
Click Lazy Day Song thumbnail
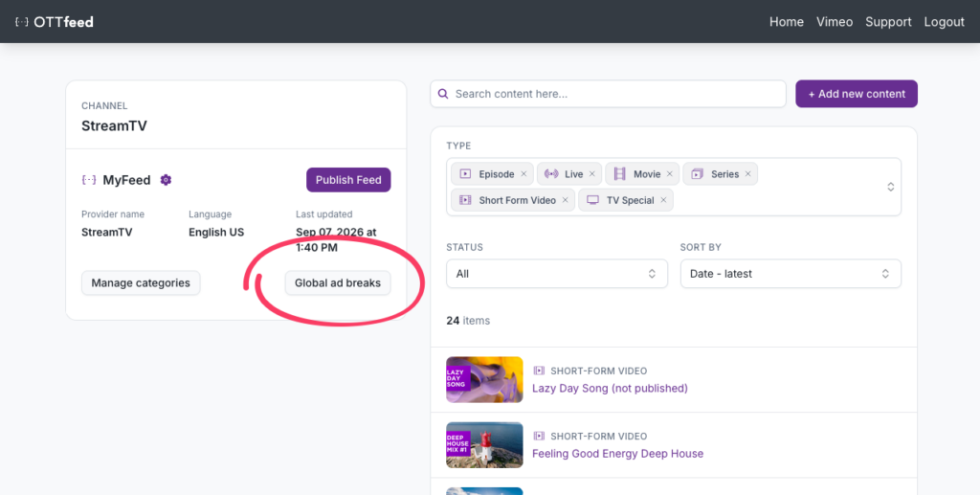(484, 379)
